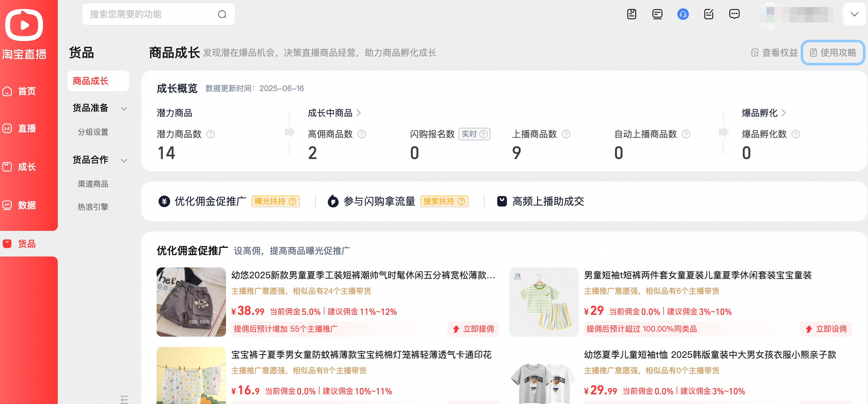Open the 幼悠夏季儿童短袖t恤 product title
Image resolution: width=868 pixels, height=404 pixels.
[x=710, y=355]
